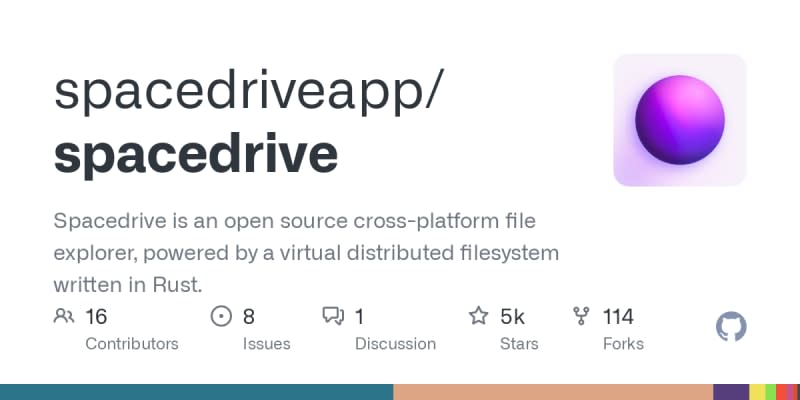The height and width of the screenshot is (400, 800).
Task: Click the Stars star icon
Action: click(479, 317)
